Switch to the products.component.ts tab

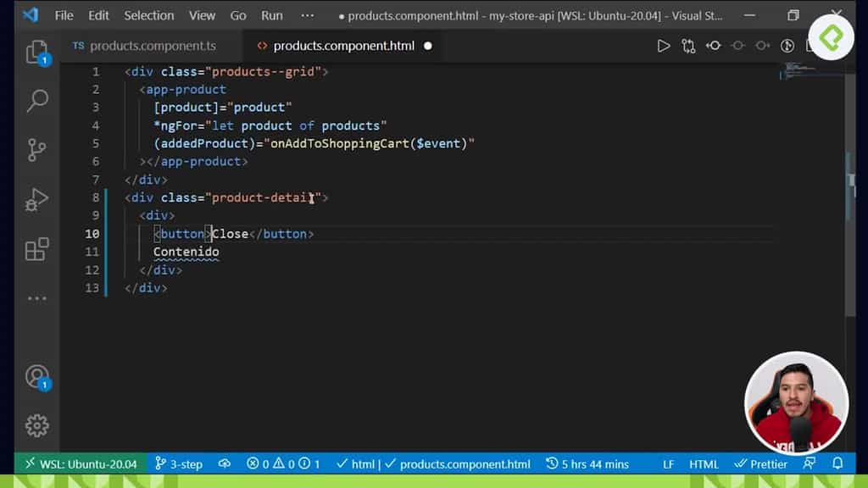(146, 46)
